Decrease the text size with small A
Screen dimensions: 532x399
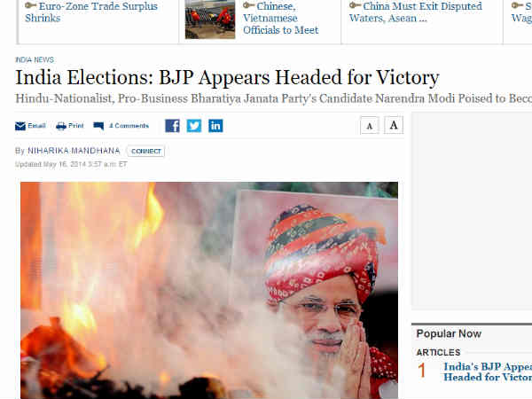pyautogui.click(x=370, y=126)
